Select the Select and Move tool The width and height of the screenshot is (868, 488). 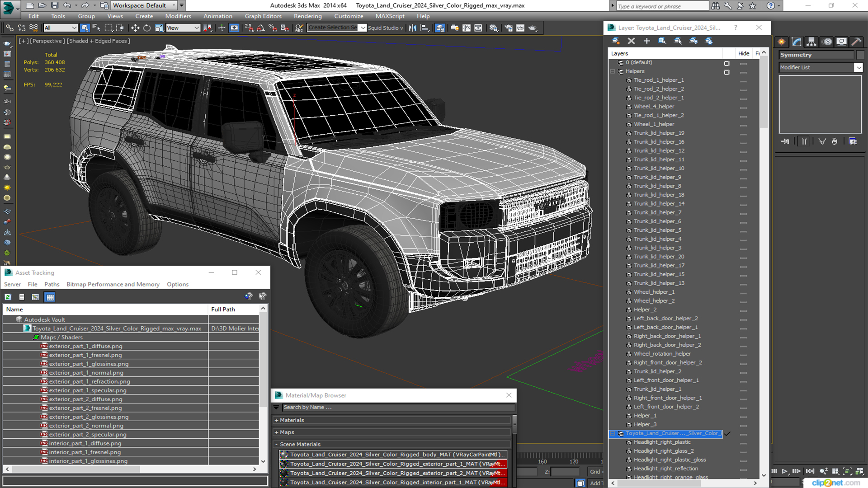pos(135,28)
